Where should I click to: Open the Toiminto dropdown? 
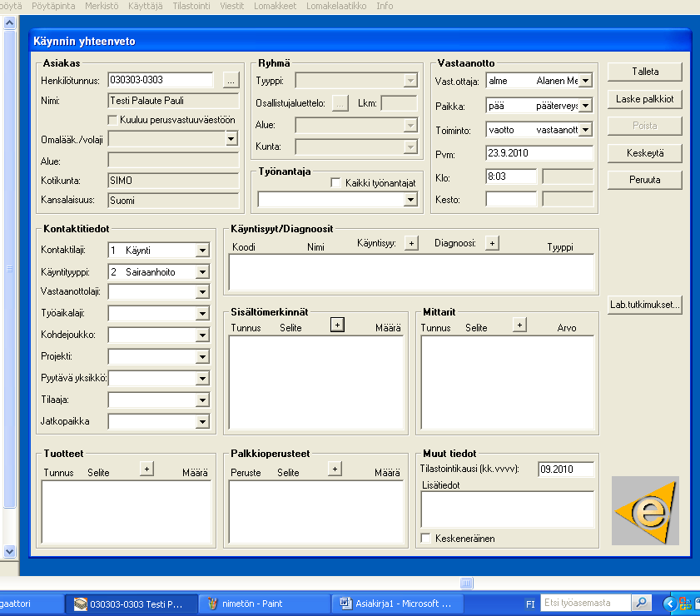[x=586, y=130]
